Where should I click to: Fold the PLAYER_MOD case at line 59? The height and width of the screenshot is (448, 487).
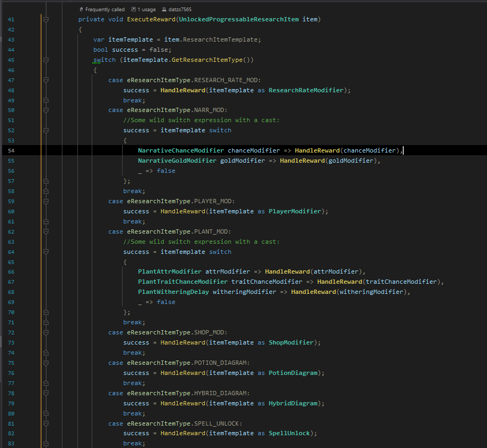(x=46, y=201)
